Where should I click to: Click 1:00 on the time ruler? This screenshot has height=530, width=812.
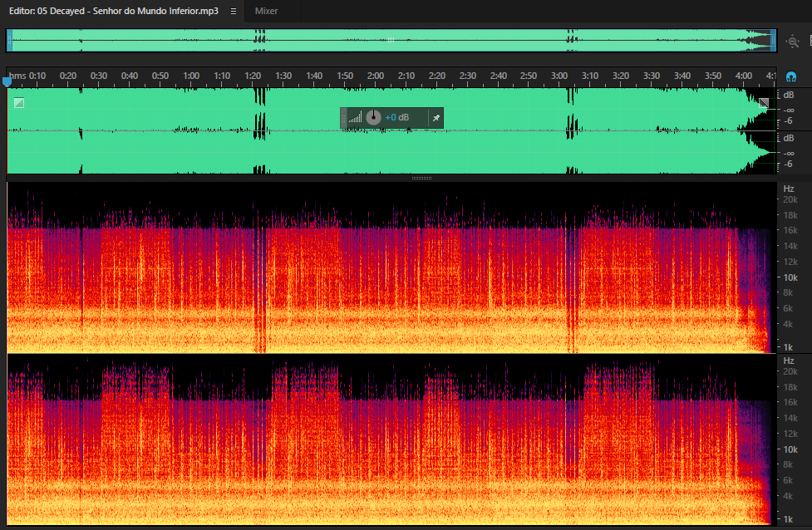[x=191, y=76]
